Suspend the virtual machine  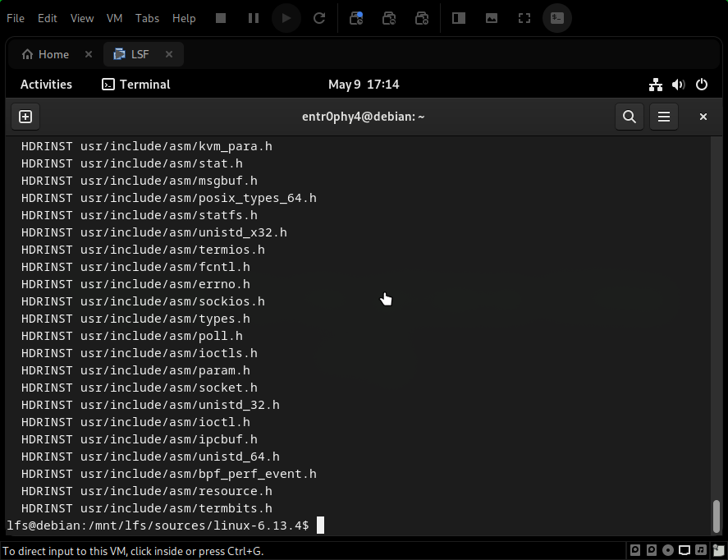click(252, 17)
